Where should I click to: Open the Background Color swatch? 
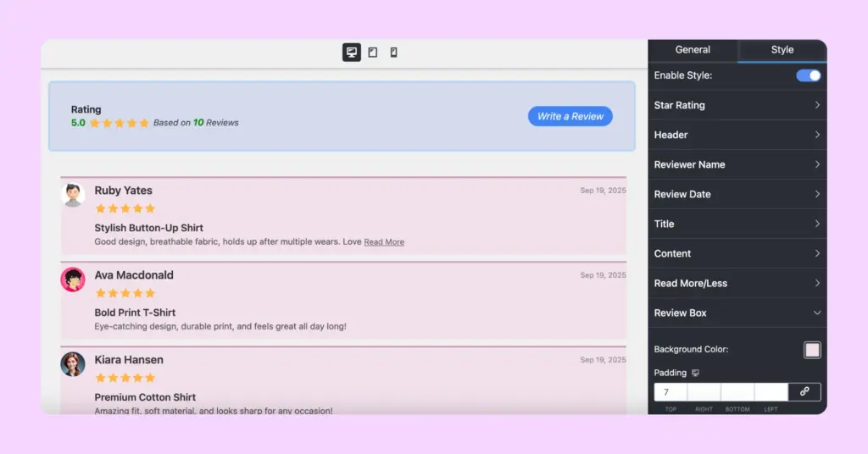(x=812, y=350)
